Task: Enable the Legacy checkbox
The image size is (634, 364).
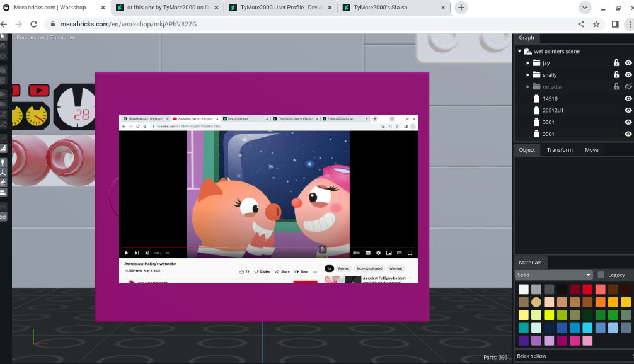Action: point(601,275)
